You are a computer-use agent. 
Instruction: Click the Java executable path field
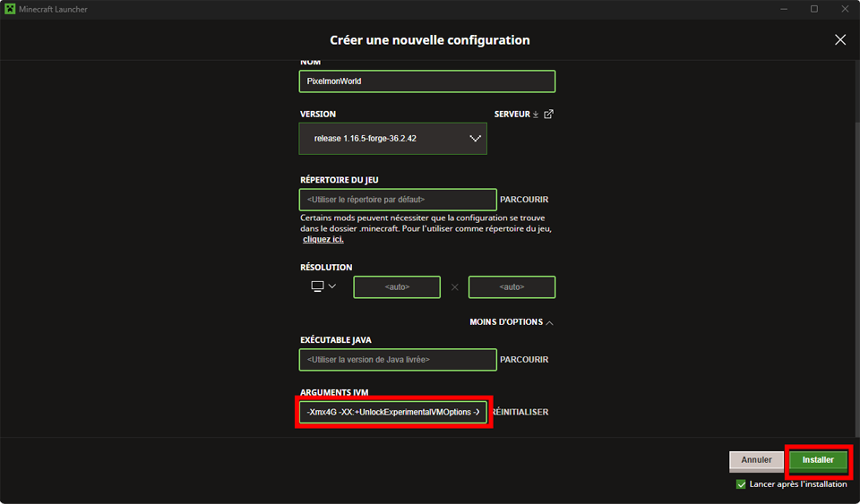click(398, 360)
